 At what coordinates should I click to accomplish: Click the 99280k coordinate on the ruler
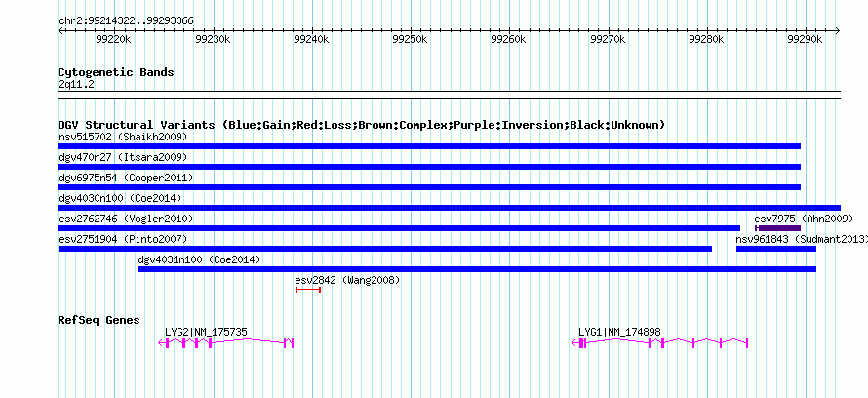point(707,39)
